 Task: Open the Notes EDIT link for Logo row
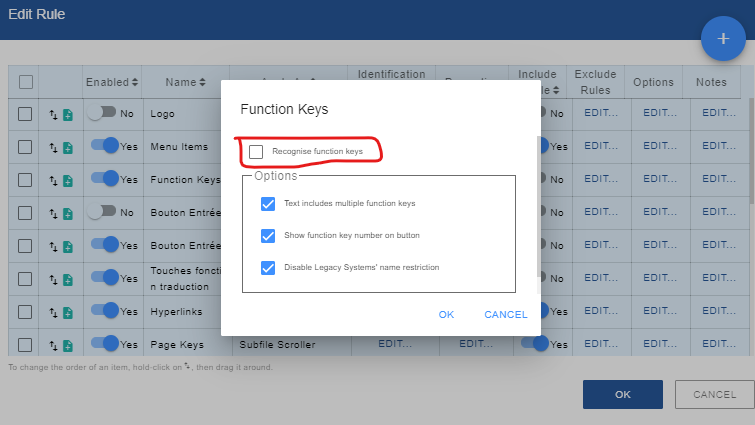click(x=718, y=114)
